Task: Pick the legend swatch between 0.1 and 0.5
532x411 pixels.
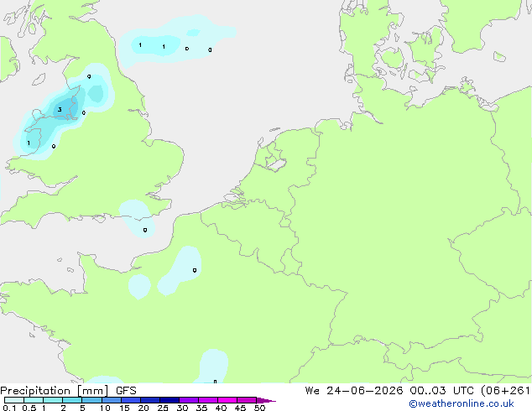Action: (14, 400)
